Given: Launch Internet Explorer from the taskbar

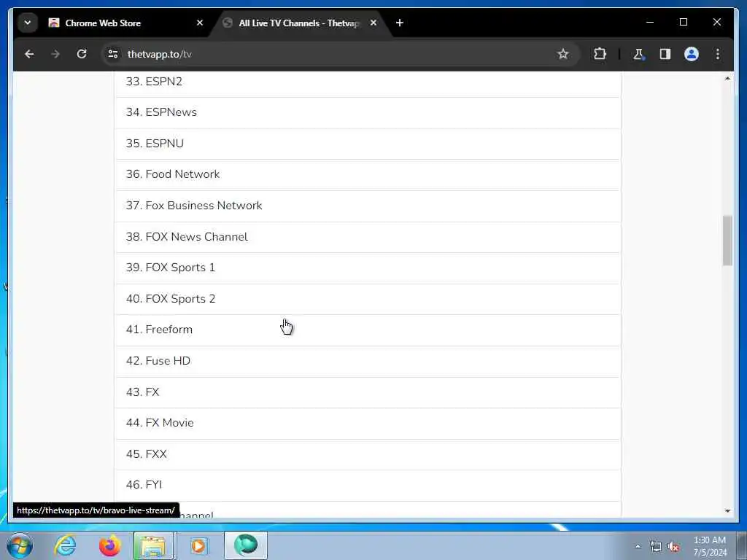Looking at the screenshot, I should (x=65, y=545).
